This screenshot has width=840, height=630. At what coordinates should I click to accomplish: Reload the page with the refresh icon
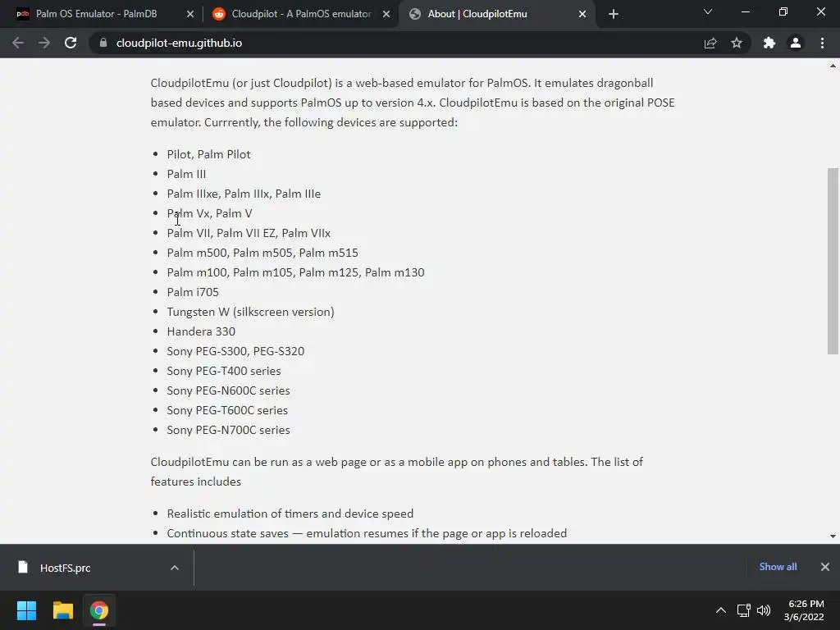(x=71, y=43)
